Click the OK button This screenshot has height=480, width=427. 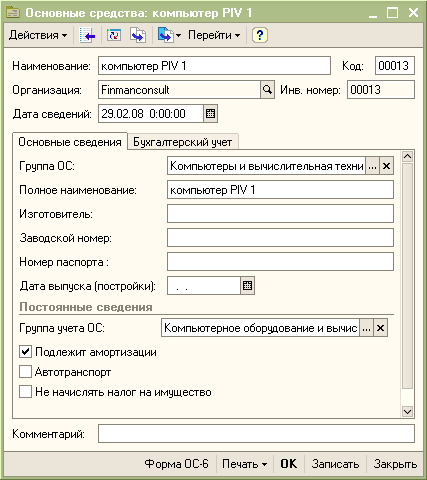(x=289, y=464)
